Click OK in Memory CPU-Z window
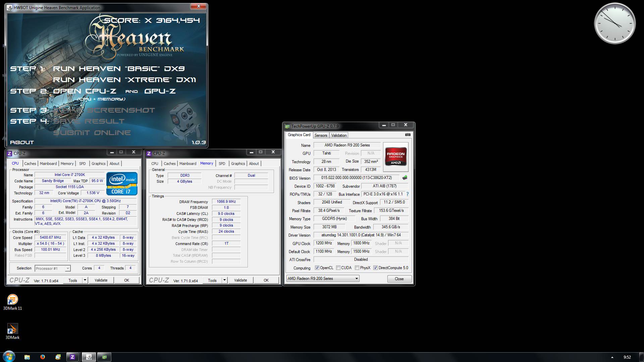The height and width of the screenshot is (362, 644). pyautogui.click(x=266, y=280)
